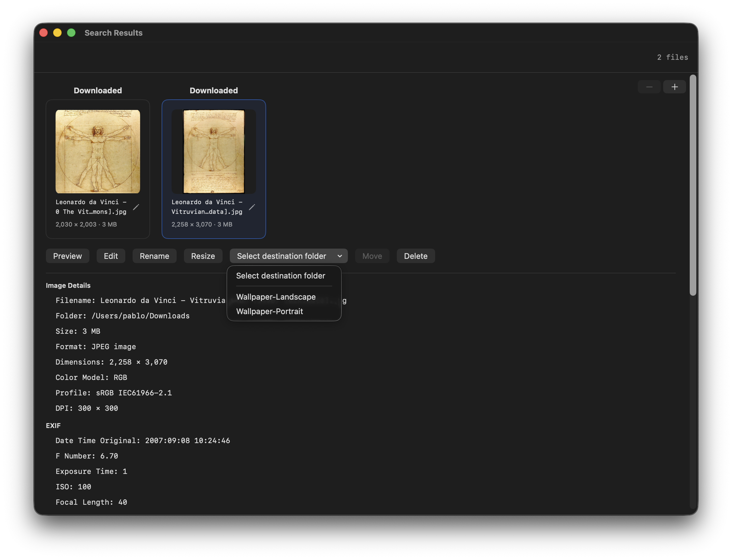
Task: Click the Size: 3 MB line
Action: pyautogui.click(x=78, y=331)
